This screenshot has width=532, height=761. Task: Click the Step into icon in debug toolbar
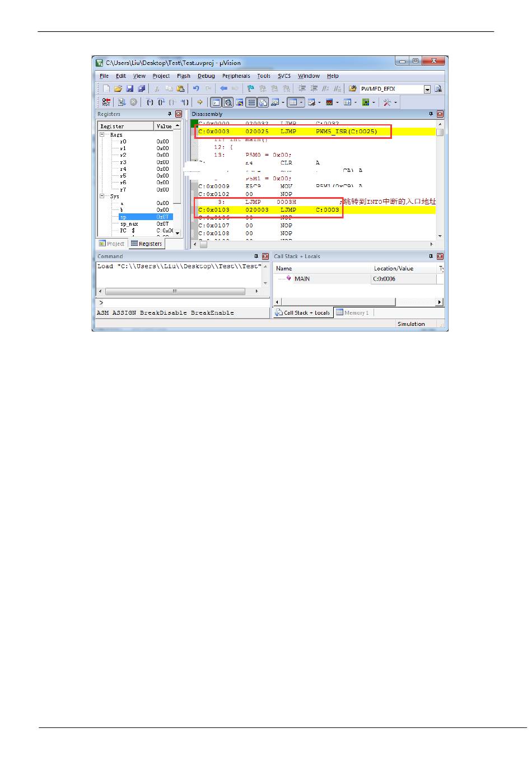(x=150, y=102)
